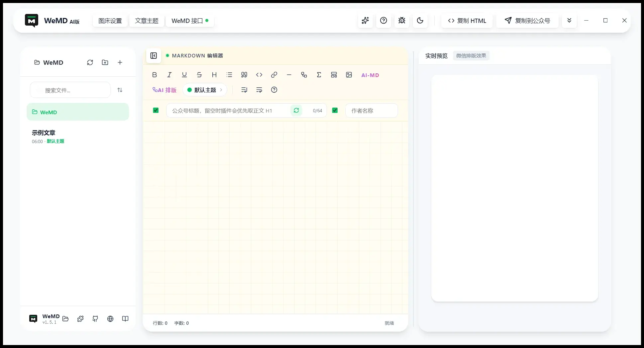Image resolution: width=644 pixels, height=348 pixels.
Task: Open the 文章主题 menu
Action: click(147, 21)
